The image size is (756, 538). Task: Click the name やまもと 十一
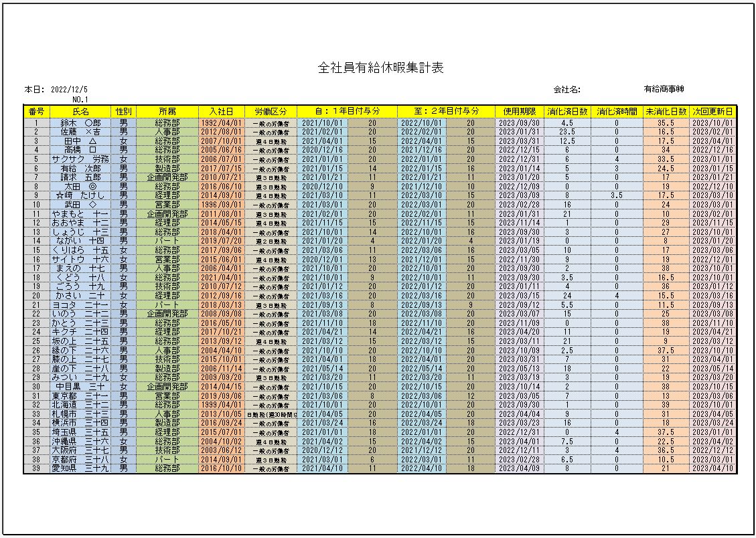80,213
